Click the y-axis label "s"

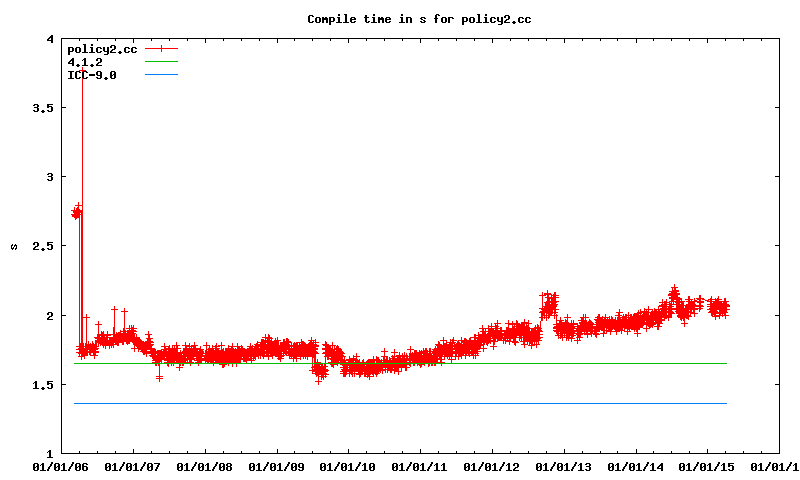14,246
